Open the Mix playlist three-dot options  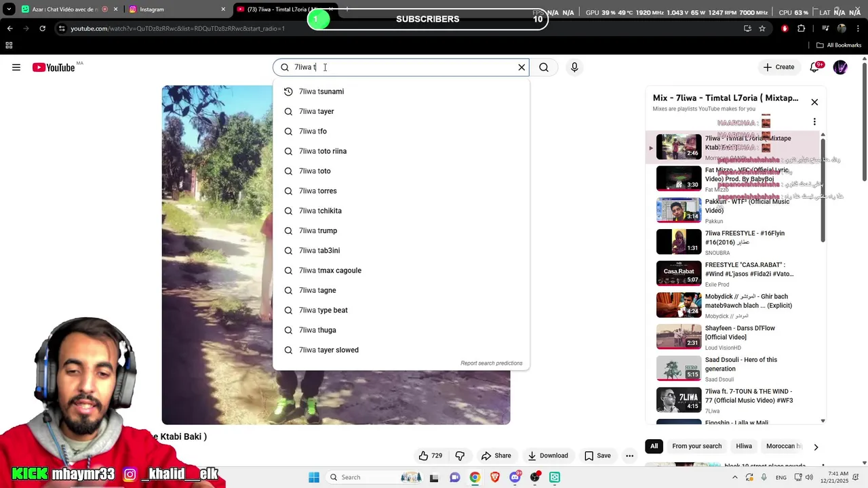point(814,122)
